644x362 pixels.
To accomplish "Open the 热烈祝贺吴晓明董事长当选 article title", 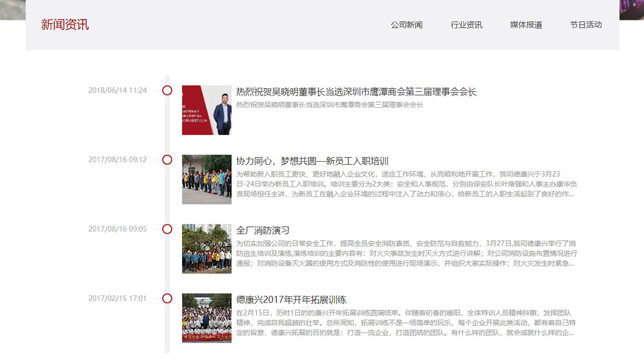I will [x=356, y=92].
